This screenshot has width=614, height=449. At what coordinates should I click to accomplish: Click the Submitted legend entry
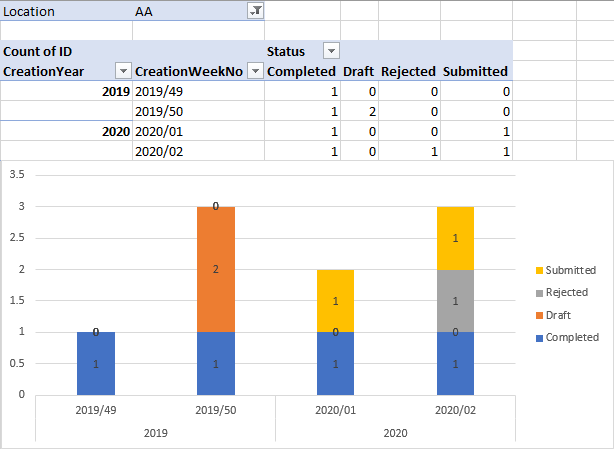click(x=566, y=270)
